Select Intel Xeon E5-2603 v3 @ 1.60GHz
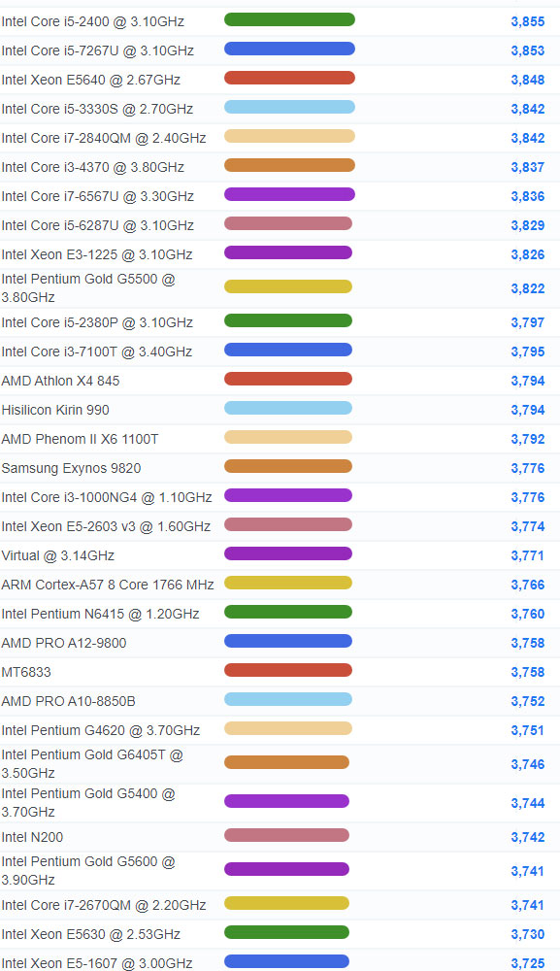The width and height of the screenshot is (560, 971). (106, 526)
